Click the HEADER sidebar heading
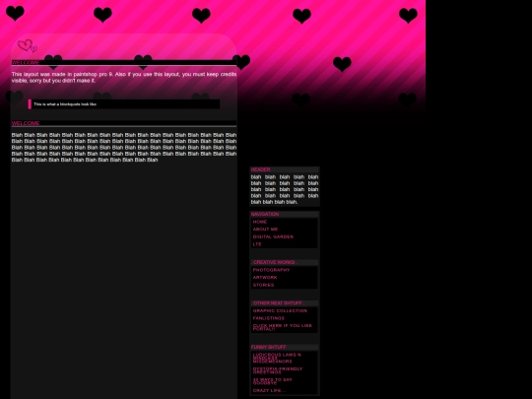 tap(260, 169)
